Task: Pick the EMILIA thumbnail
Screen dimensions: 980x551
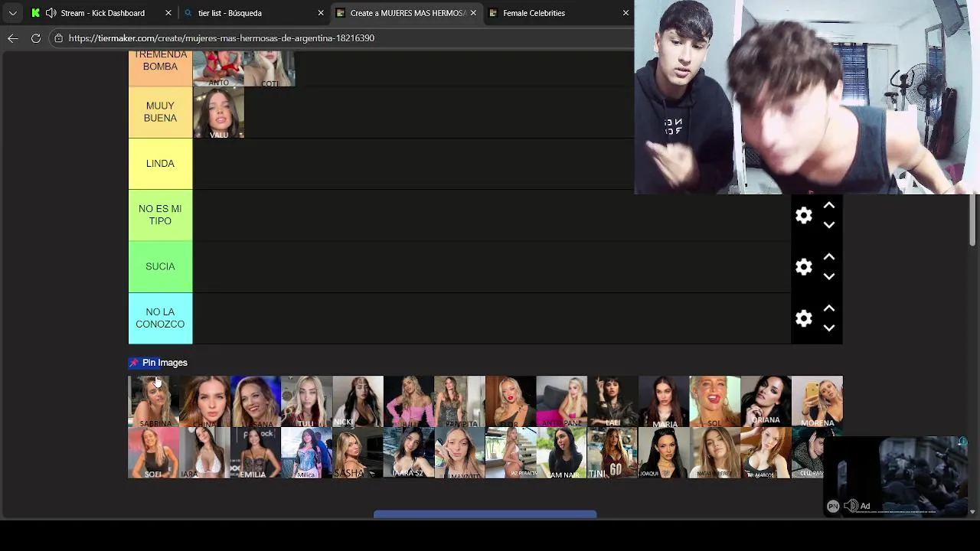Action: (256, 452)
